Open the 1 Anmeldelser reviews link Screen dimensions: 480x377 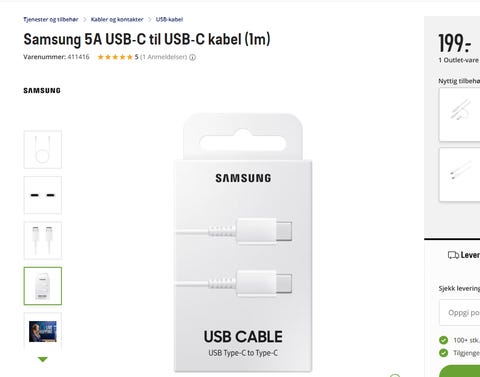[163, 57]
